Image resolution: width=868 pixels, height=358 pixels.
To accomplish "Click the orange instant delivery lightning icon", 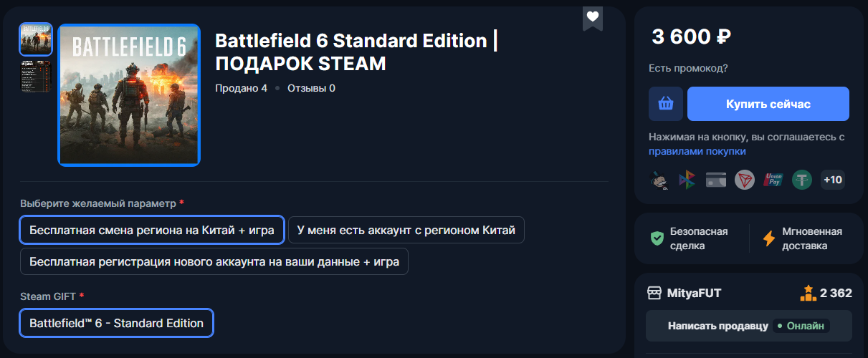I will [769, 238].
